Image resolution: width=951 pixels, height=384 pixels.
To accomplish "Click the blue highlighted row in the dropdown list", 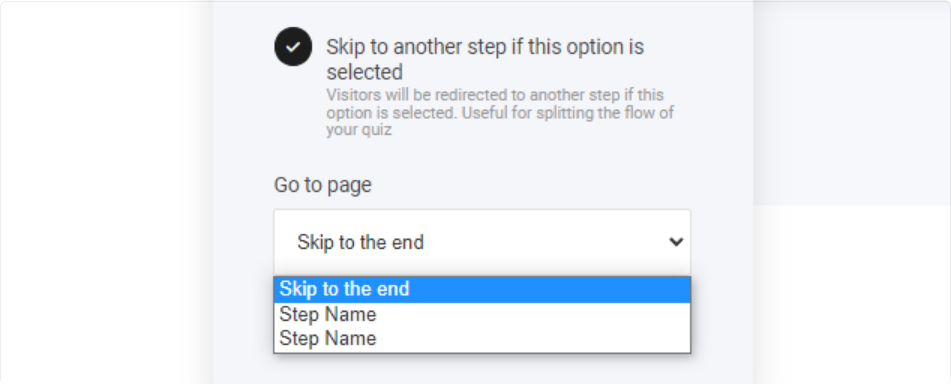I will (x=482, y=289).
